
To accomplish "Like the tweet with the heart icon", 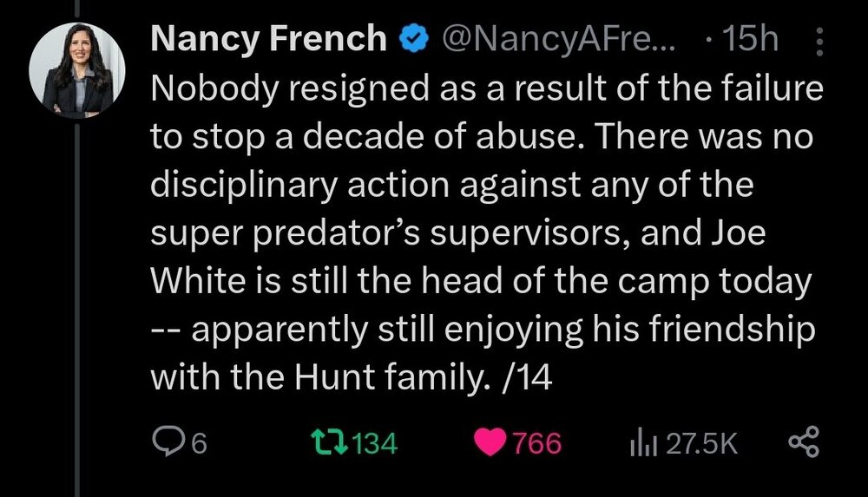I will 490,443.
